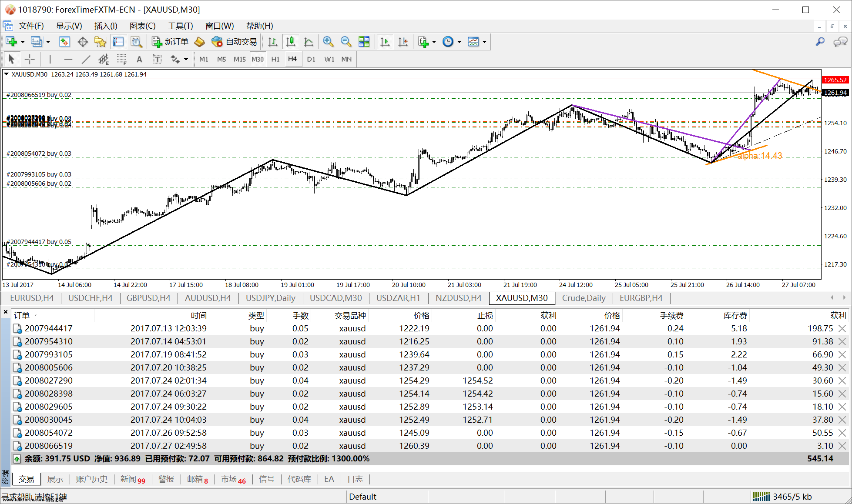Viewport: 852px width, 504px height.
Task: Open the profiles icon in toolbar
Action: 37,42
